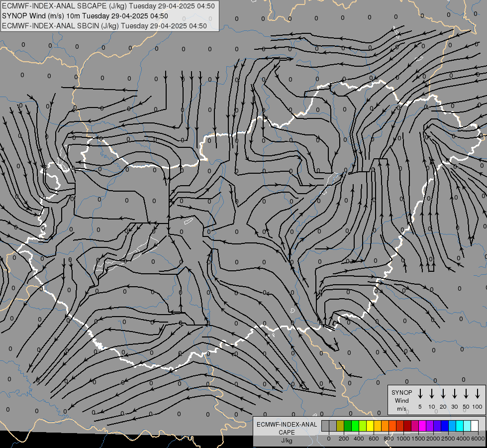
Task: Pick the bright magenta CAPE legend swatch
Action: (x=422, y=426)
